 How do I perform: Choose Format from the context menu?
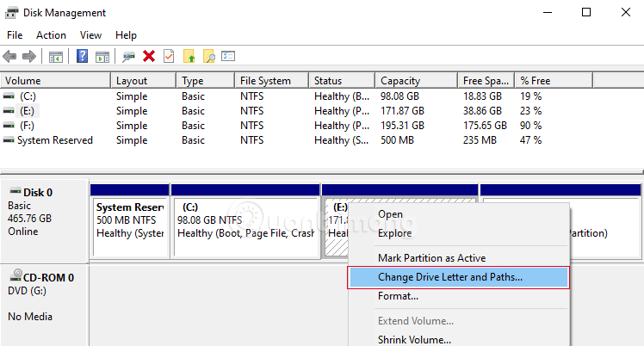click(x=398, y=296)
